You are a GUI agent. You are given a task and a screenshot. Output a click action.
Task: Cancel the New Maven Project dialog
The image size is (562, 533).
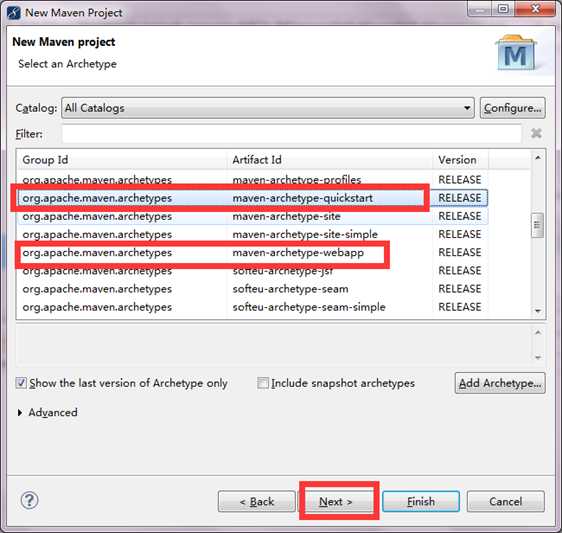(506, 501)
